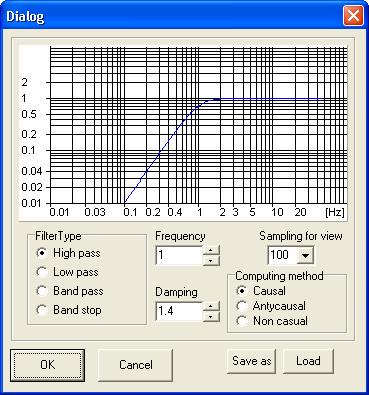This screenshot has height=395, width=369.
Task: Click the 'Computing method' group label
Action: (x=279, y=276)
